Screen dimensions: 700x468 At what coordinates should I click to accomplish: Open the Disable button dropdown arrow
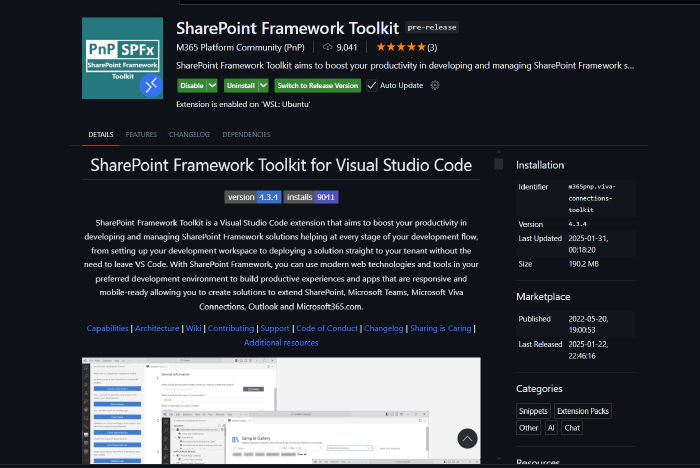(213, 86)
